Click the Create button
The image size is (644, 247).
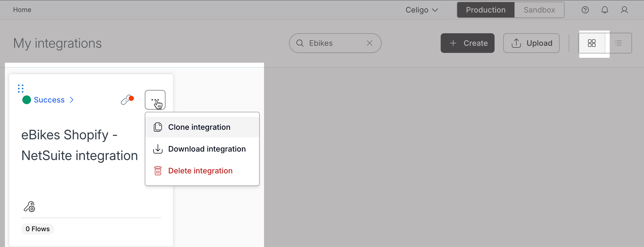468,43
